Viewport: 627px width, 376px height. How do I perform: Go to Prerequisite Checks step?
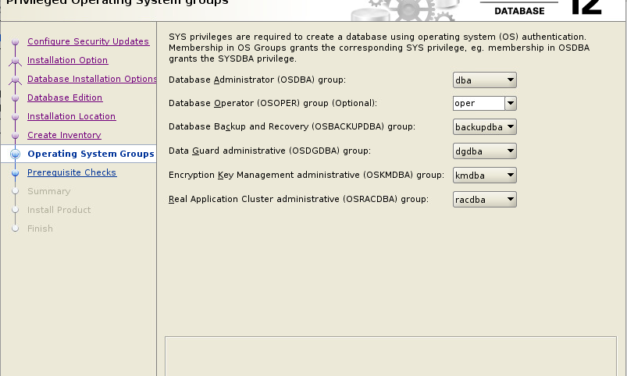click(72, 172)
